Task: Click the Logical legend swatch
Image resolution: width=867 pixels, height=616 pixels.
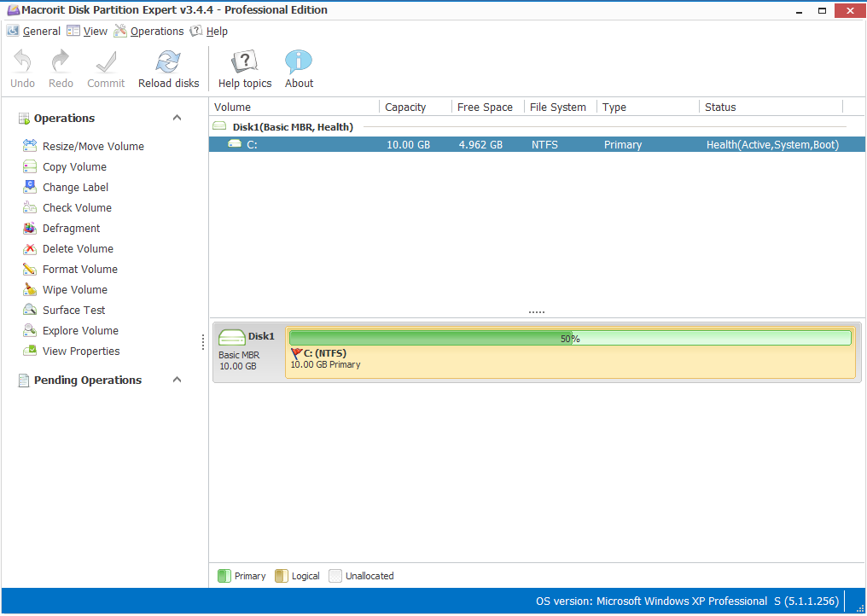Action: click(x=282, y=576)
